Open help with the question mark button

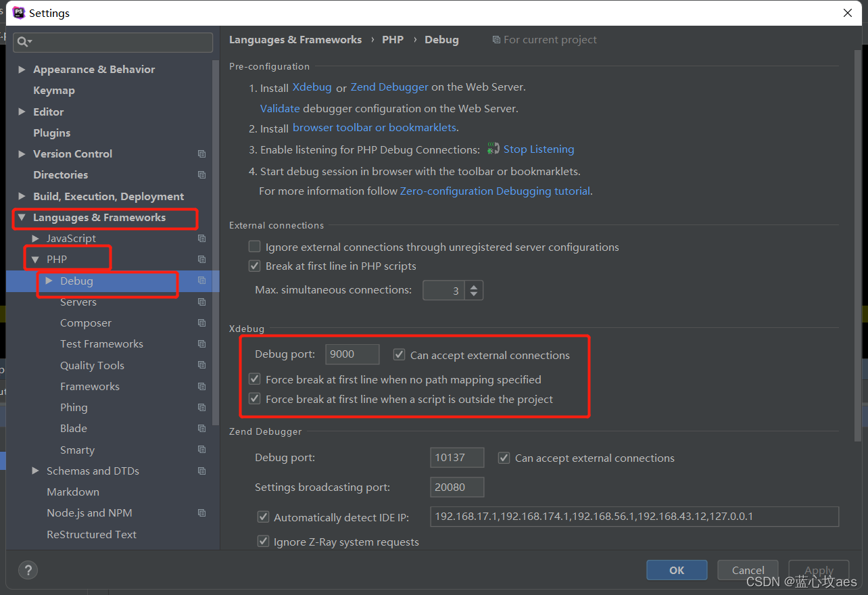28,570
